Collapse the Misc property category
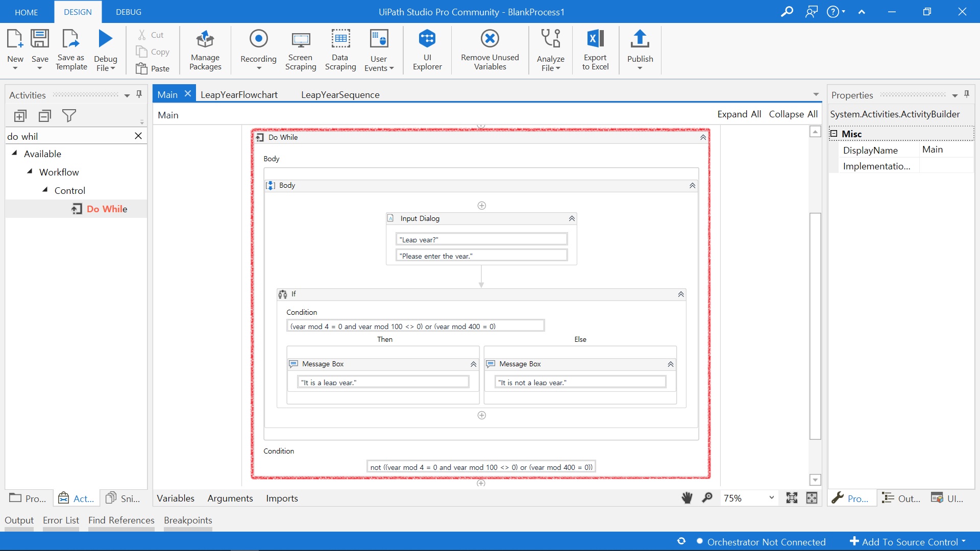The width and height of the screenshot is (980, 551). point(834,134)
